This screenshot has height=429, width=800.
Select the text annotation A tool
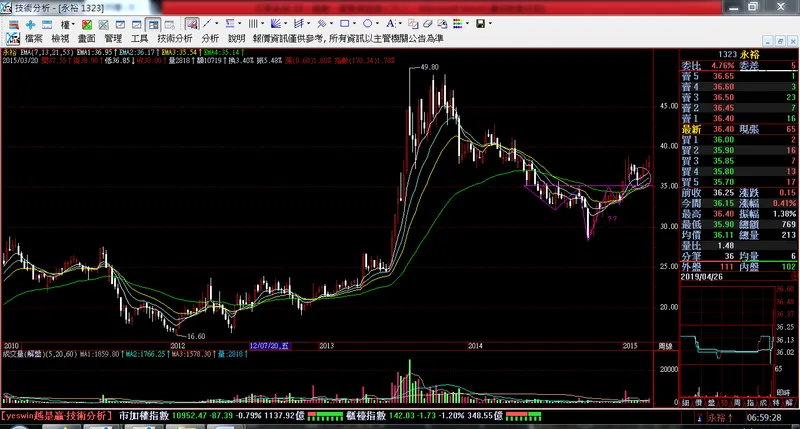(390, 23)
